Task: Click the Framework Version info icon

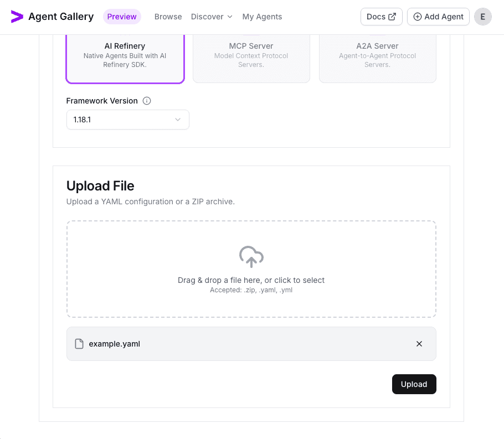Action: click(146, 101)
